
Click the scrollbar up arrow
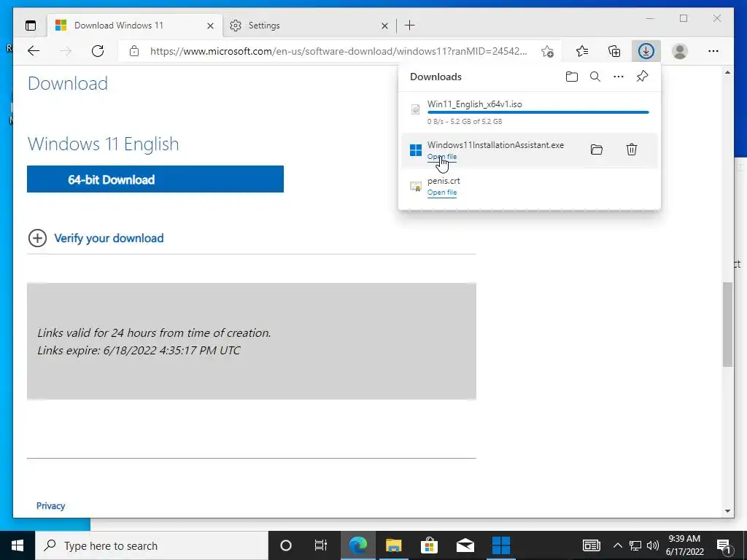(x=727, y=72)
